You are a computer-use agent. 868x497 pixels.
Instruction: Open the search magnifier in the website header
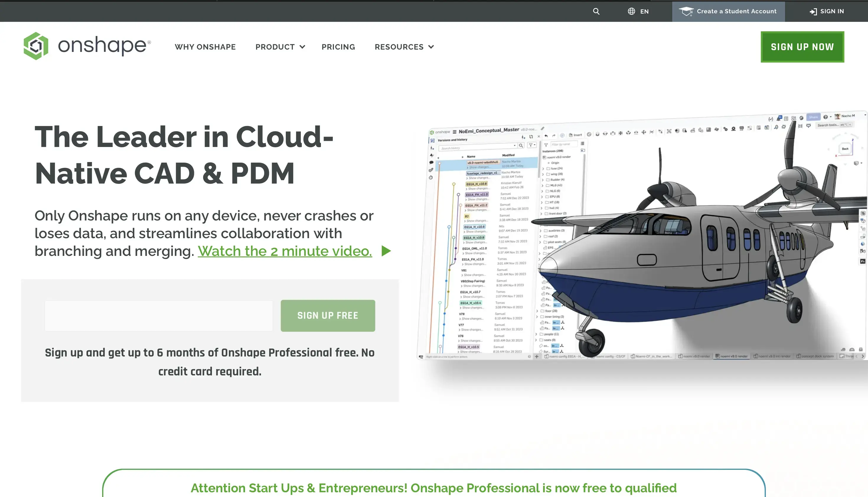click(596, 11)
